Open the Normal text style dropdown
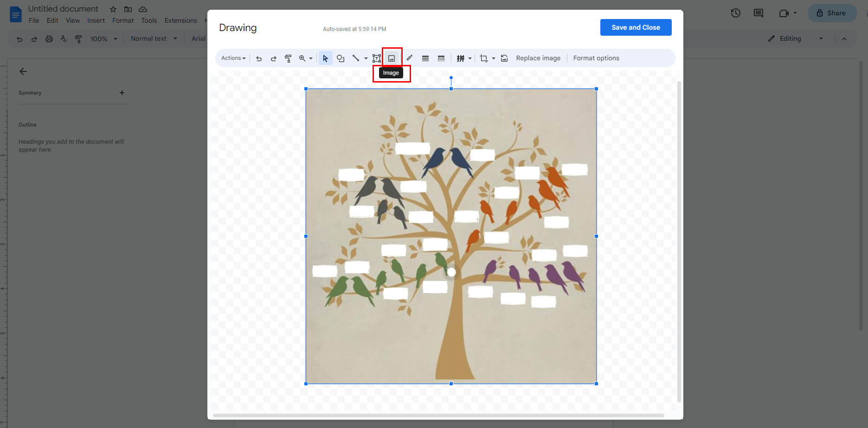 click(154, 39)
